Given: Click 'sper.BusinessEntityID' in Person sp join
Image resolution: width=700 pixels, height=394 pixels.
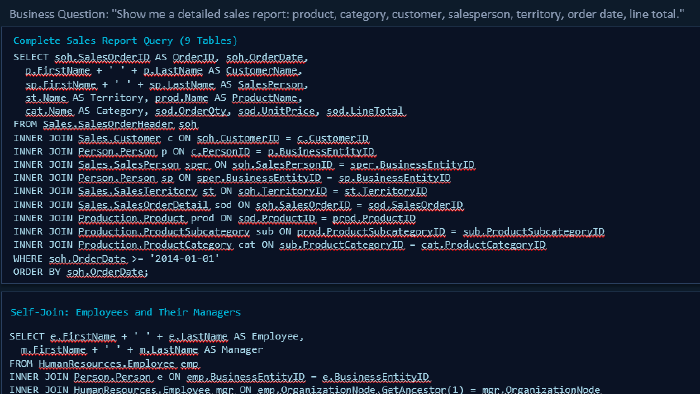Looking at the screenshot, I should click(x=259, y=178).
